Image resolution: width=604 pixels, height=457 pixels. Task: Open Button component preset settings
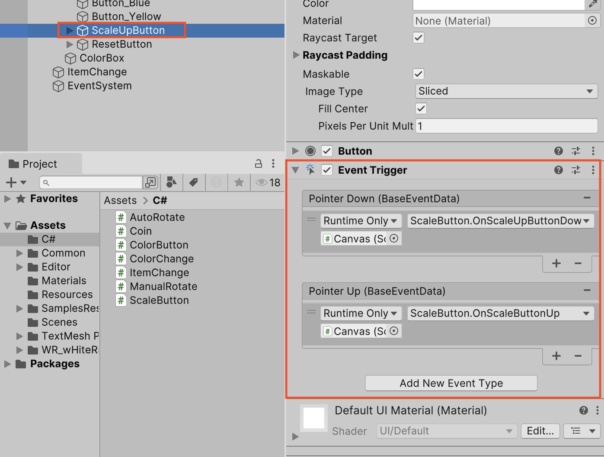click(x=576, y=151)
